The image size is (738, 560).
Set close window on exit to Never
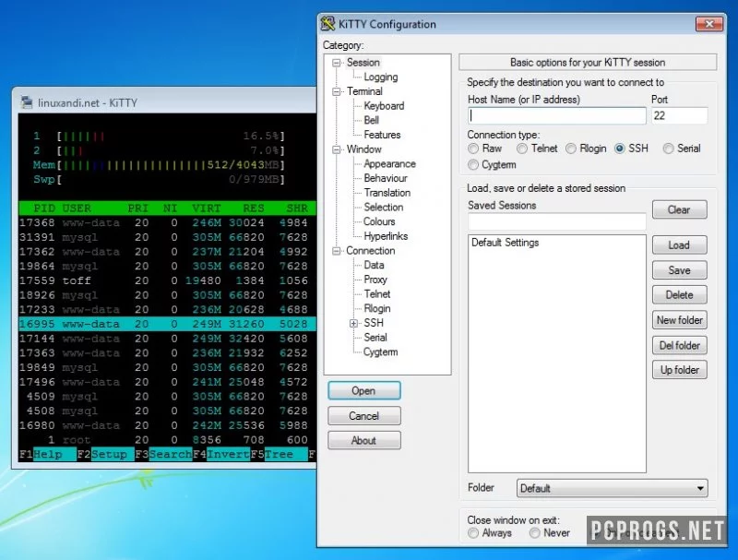point(534,532)
